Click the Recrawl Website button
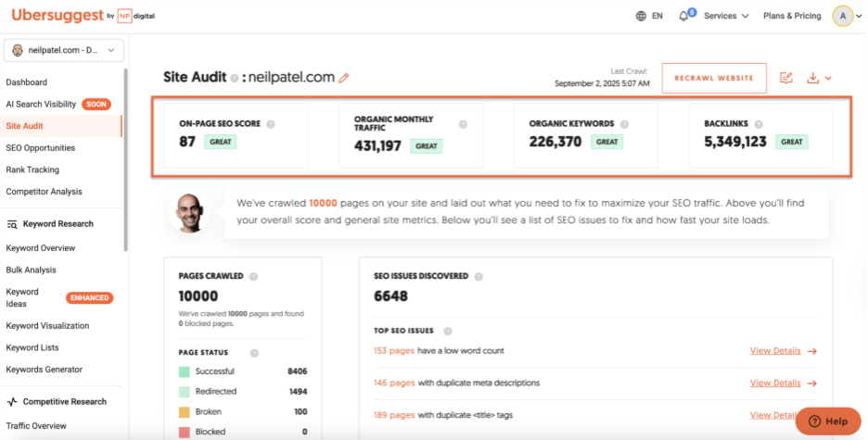The height and width of the screenshot is (440, 868). point(714,78)
